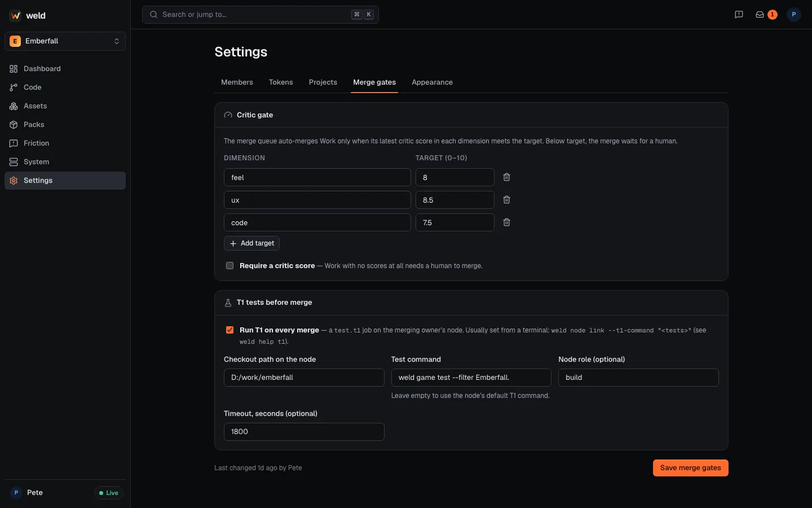Open Friction in the sidebar
Screen dimensions: 812x508
tap(65, 143)
